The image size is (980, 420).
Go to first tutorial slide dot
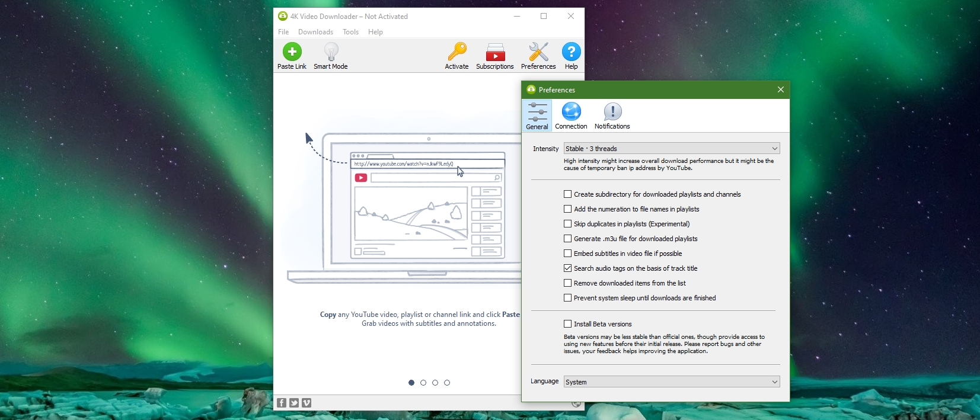pos(411,383)
